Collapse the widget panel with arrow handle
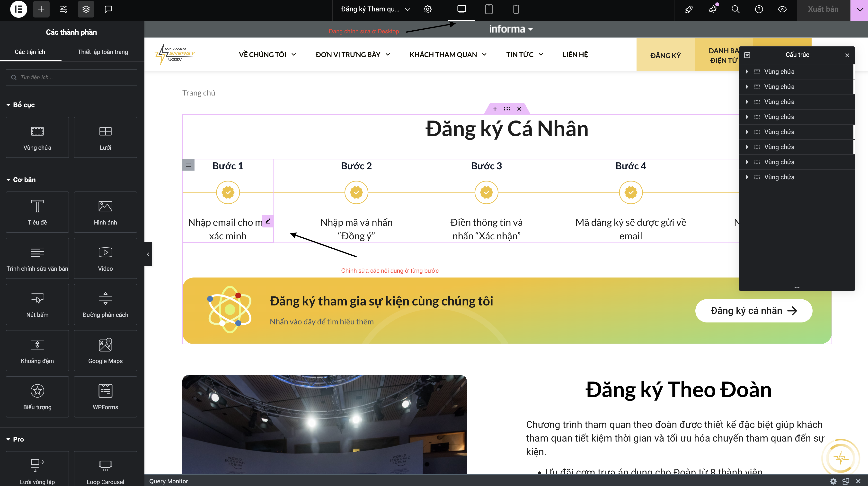The image size is (868, 486). pos(148,254)
